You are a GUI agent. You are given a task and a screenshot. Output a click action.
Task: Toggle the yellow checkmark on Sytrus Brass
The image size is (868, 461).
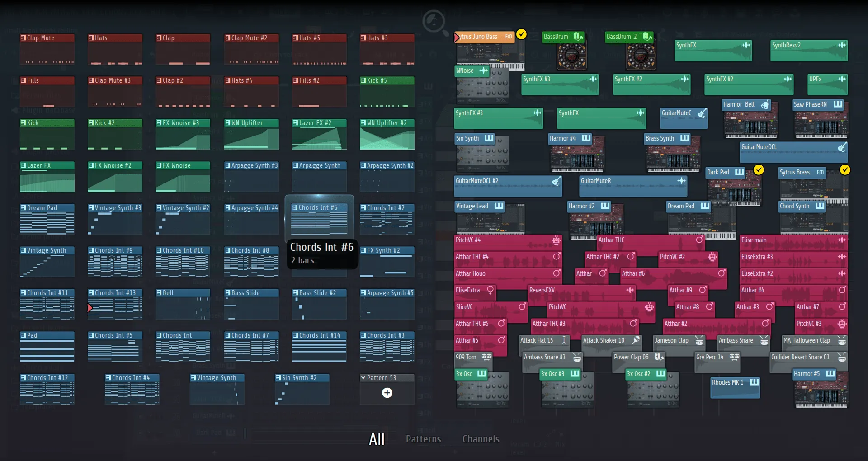coord(845,170)
